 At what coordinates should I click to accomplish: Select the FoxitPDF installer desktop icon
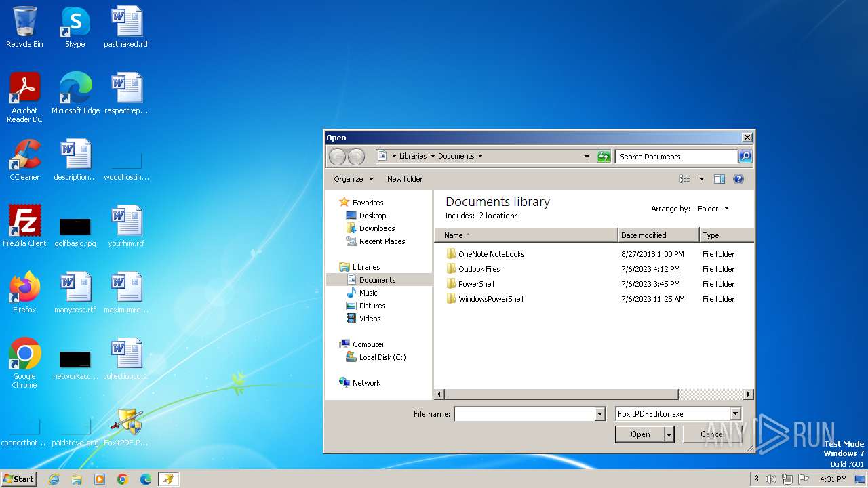126,427
